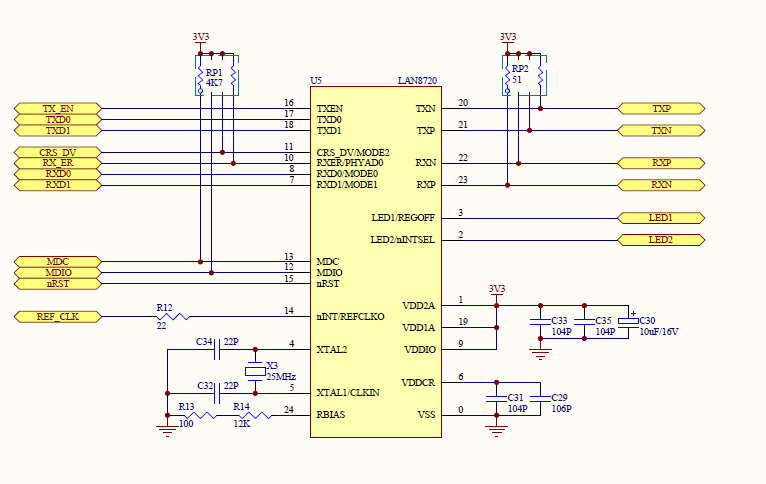The height and width of the screenshot is (484, 766).
Task: Select the RXD1 port symbol
Action: coord(58,185)
